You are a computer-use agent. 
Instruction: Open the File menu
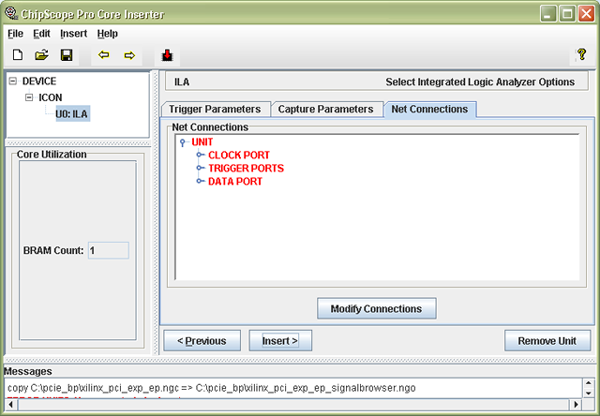pyautogui.click(x=16, y=33)
